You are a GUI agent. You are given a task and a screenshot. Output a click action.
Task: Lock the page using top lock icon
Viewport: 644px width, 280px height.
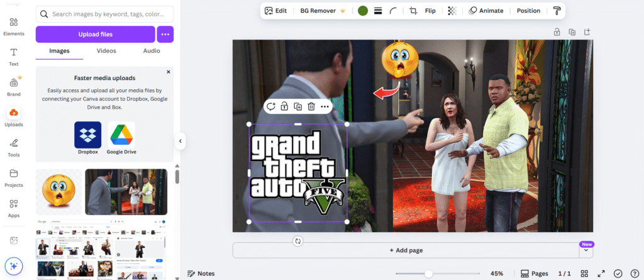pyautogui.click(x=557, y=31)
